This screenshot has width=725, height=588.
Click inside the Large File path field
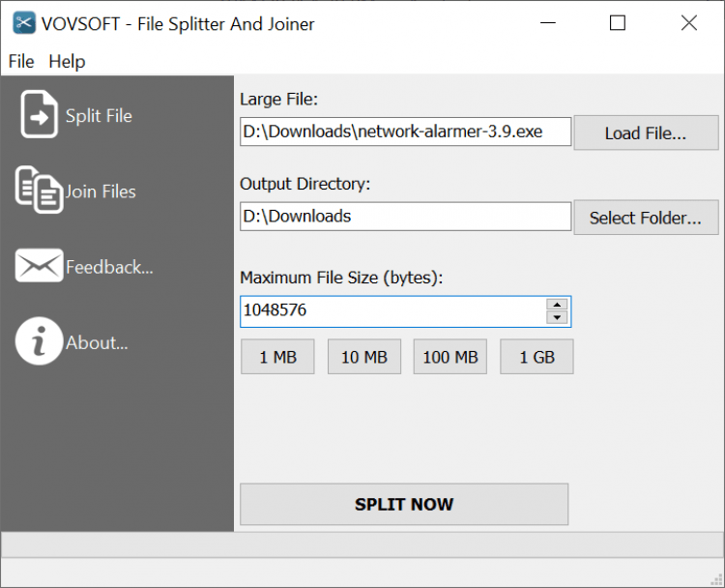tap(405, 132)
